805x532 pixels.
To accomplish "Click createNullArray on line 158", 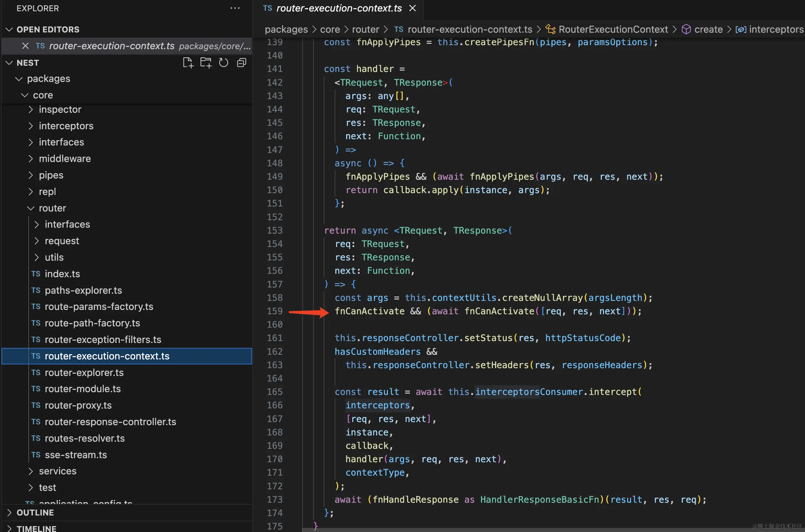I will [x=542, y=297].
